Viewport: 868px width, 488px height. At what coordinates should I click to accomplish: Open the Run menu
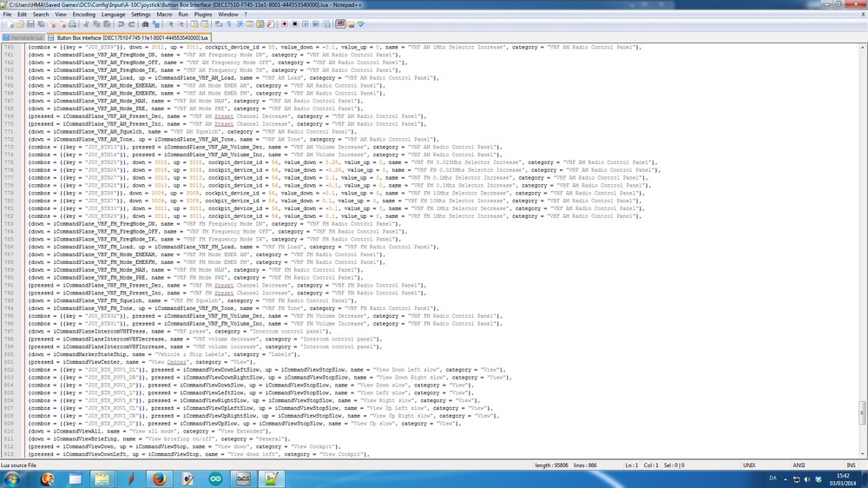pyautogui.click(x=182, y=15)
